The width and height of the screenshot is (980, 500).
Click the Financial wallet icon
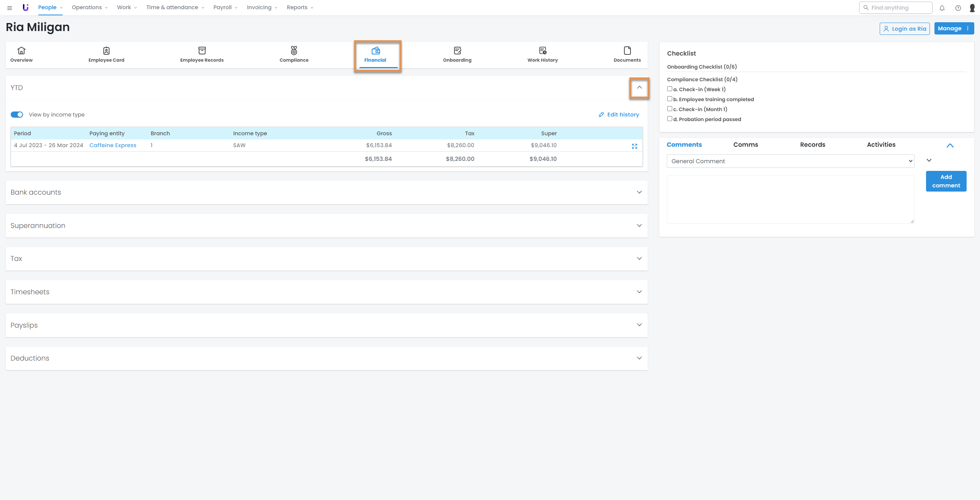point(376,51)
